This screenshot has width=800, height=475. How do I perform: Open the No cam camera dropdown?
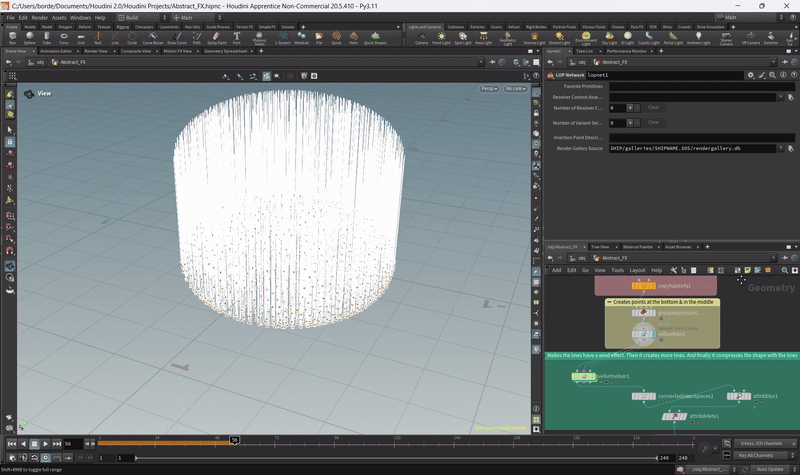click(515, 89)
